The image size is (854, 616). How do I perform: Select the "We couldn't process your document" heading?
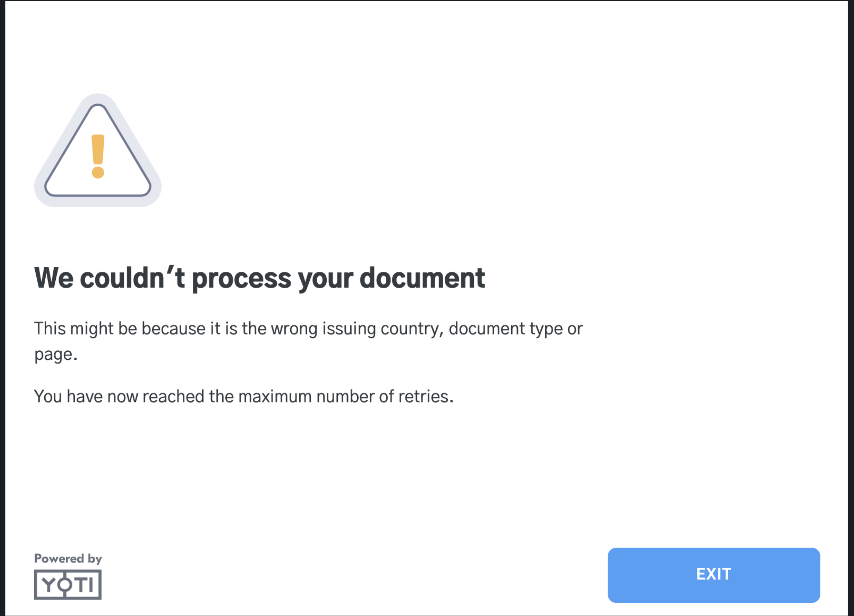coord(259,279)
